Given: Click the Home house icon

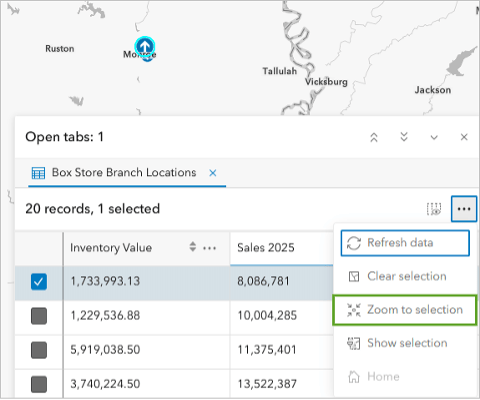Looking at the screenshot, I should coord(354,377).
